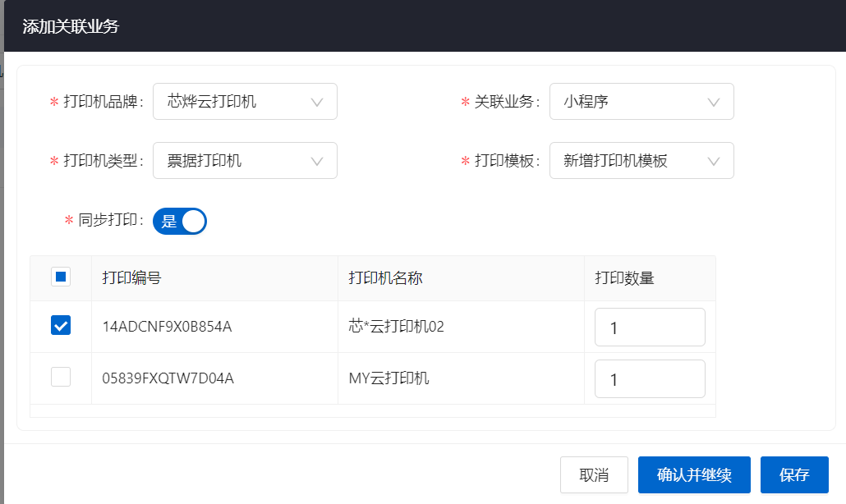846x504 pixels.
Task: Toggle the 同步打印 switch off
Action: [180, 221]
